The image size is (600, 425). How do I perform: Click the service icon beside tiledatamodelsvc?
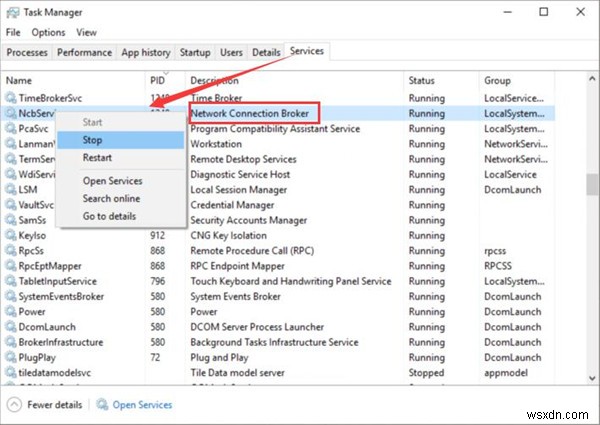11,373
